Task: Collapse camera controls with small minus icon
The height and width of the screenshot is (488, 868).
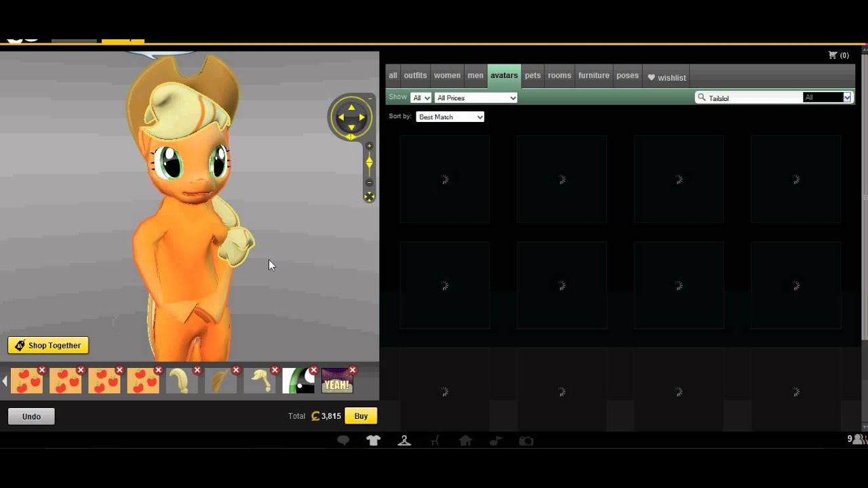Action: pyautogui.click(x=370, y=99)
